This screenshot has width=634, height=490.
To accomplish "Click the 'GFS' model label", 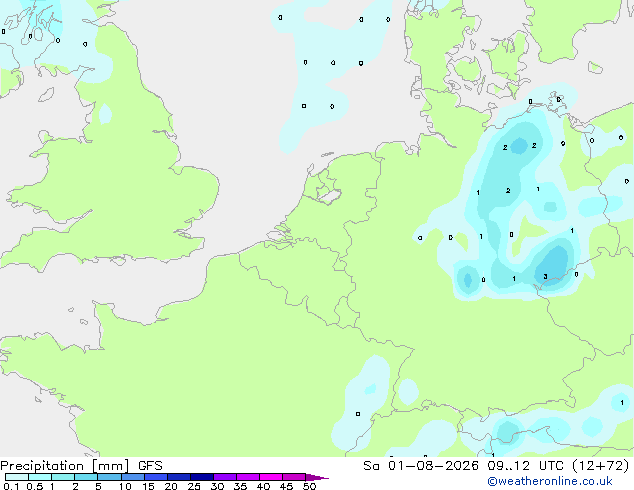I will pyautogui.click(x=150, y=466).
